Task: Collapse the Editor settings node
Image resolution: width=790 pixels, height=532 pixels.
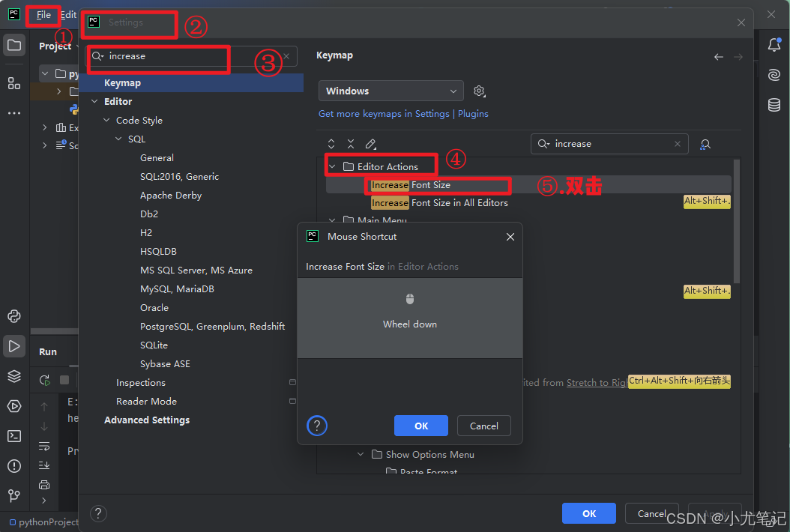Action: 94,101
